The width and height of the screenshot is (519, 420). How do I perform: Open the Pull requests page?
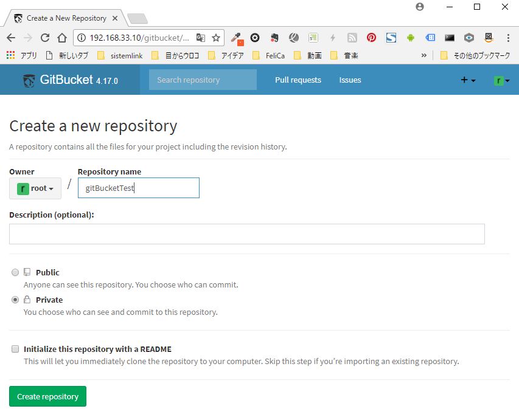298,80
